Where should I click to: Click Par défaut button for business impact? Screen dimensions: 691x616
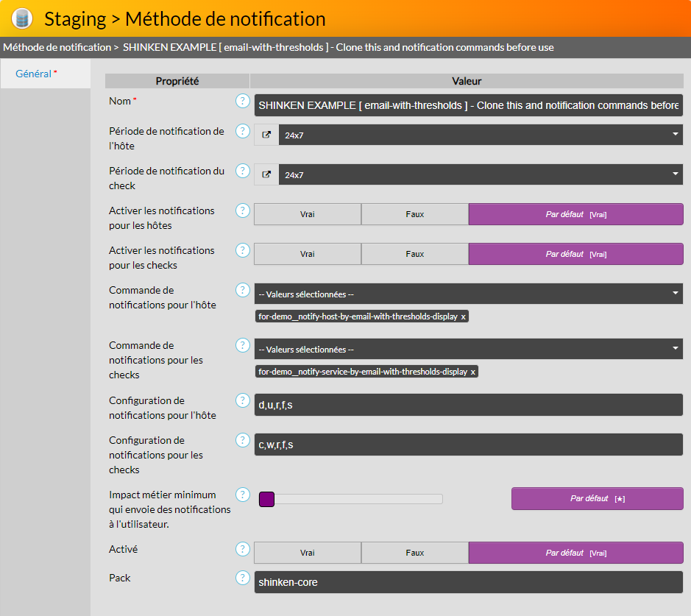coord(597,498)
